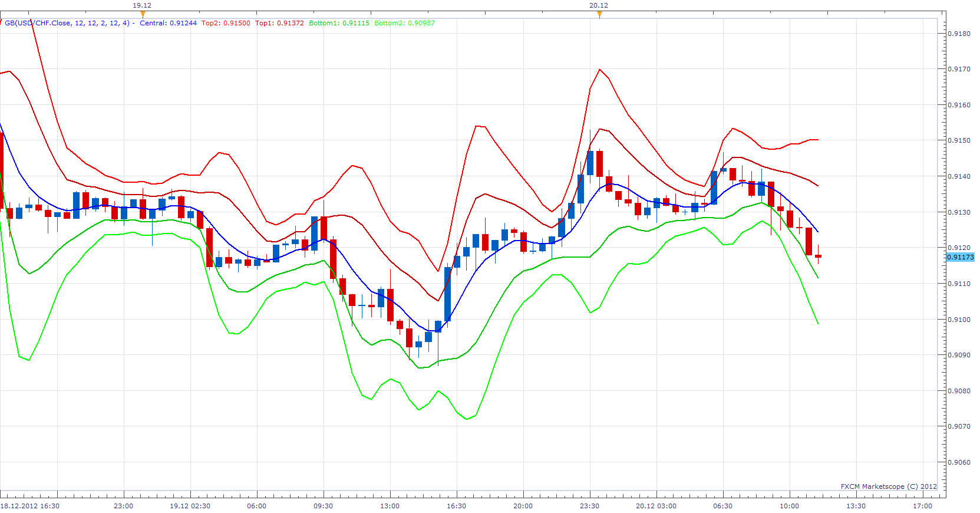Click the 0.9110 price axis label
980x513 pixels.
point(959,284)
